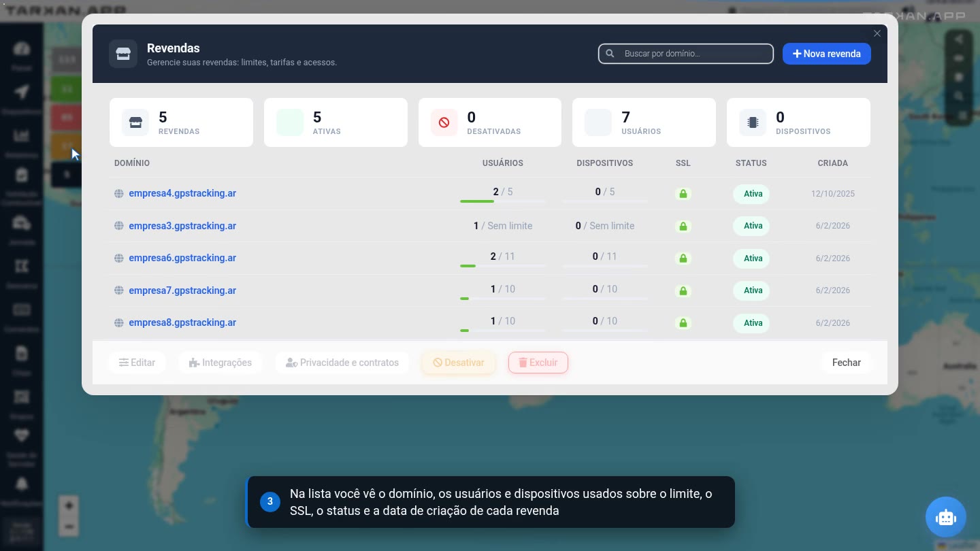Click Fechar to dismiss the dialog
Screen dimensions: 980x551
tap(846, 363)
